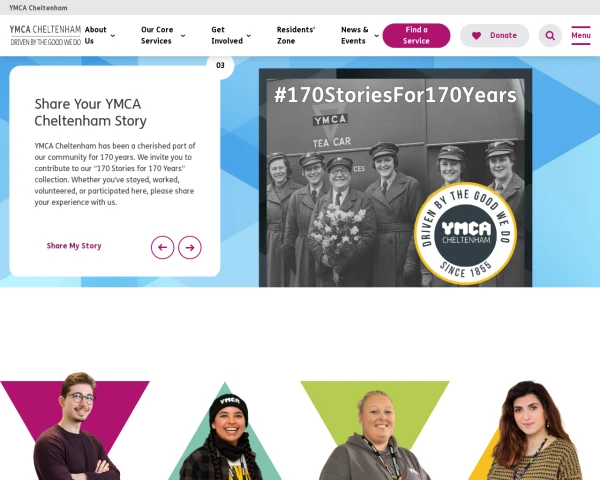Viewport: 600px width, 480px height.
Task: Expand the Get Involved chevron
Action: (249, 36)
